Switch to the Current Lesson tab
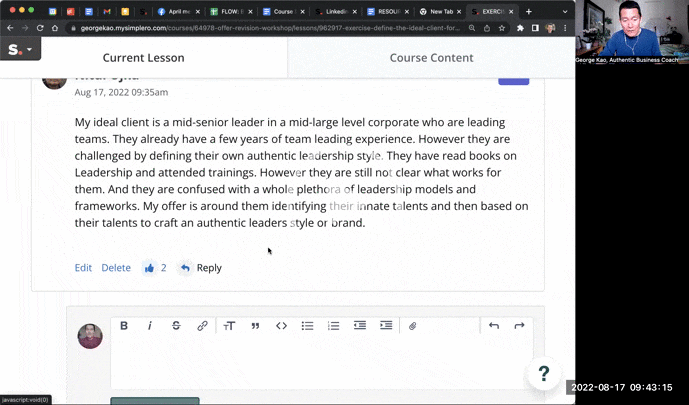 (x=143, y=58)
